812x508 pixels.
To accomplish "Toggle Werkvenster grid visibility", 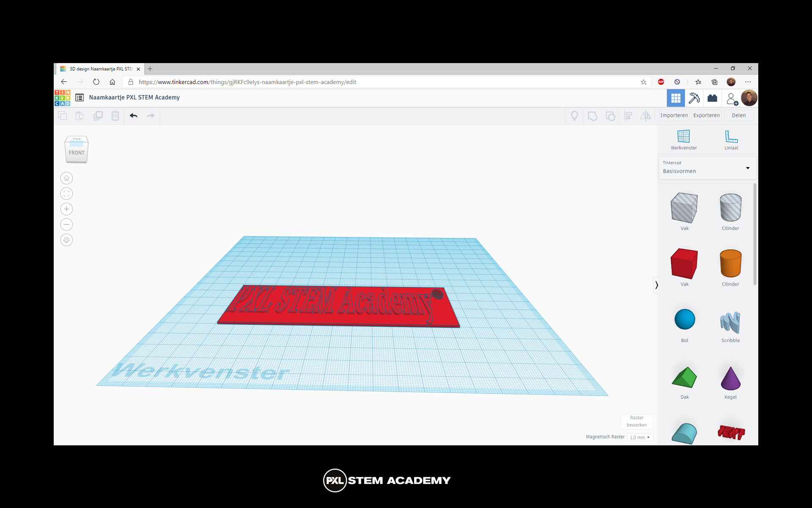I will (683, 140).
